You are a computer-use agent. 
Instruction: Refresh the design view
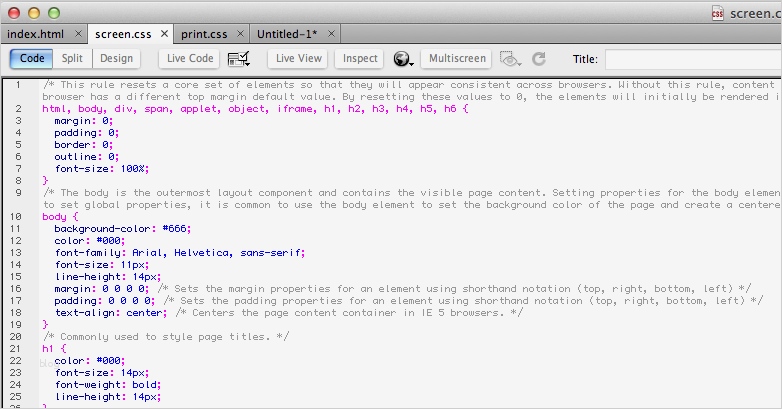point(539,59)
